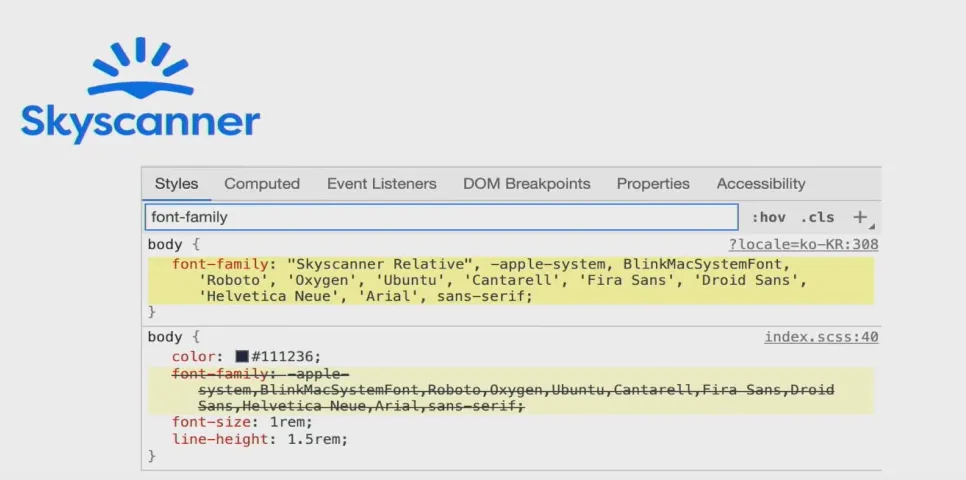The height and width of the screenshot is (480, 966).
Task: Open the Properties tab
Action: pyautogui.click(x=653, y=184)
